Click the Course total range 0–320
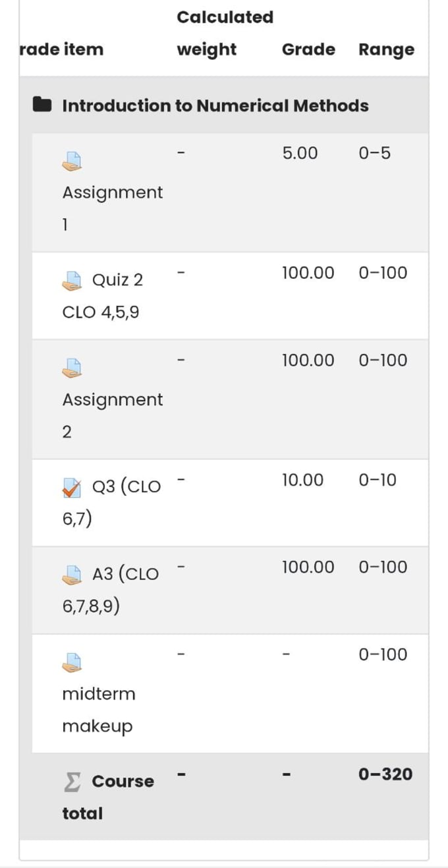 pos(385,774)
